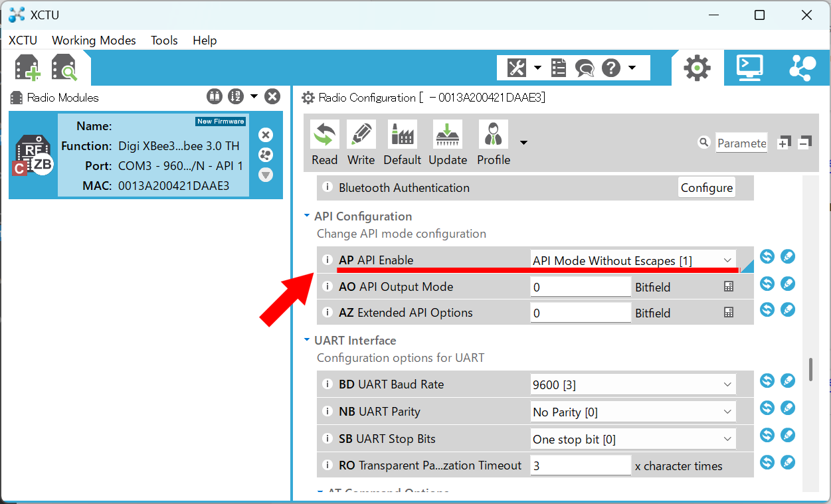This screenshot has width=831, height=504.
Task: Collapse the UART Interface section
Action: coord(307,341)
